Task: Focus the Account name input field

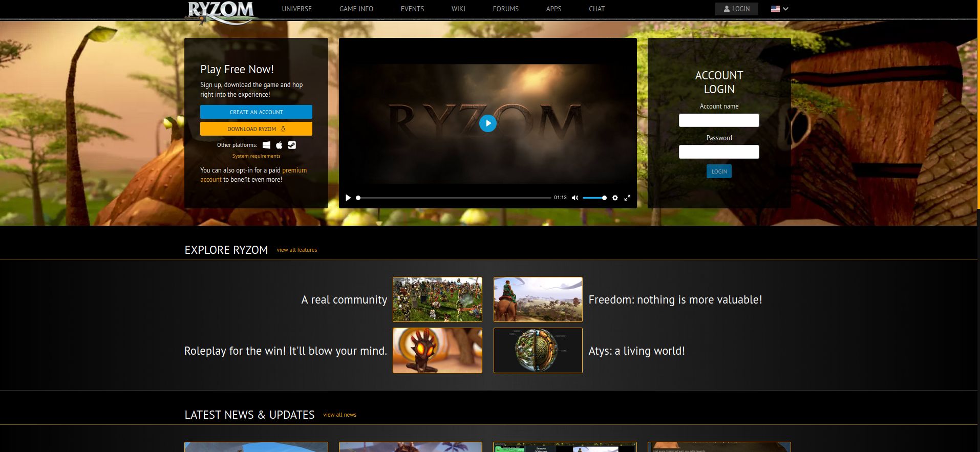Action: [x=719, y=120]
